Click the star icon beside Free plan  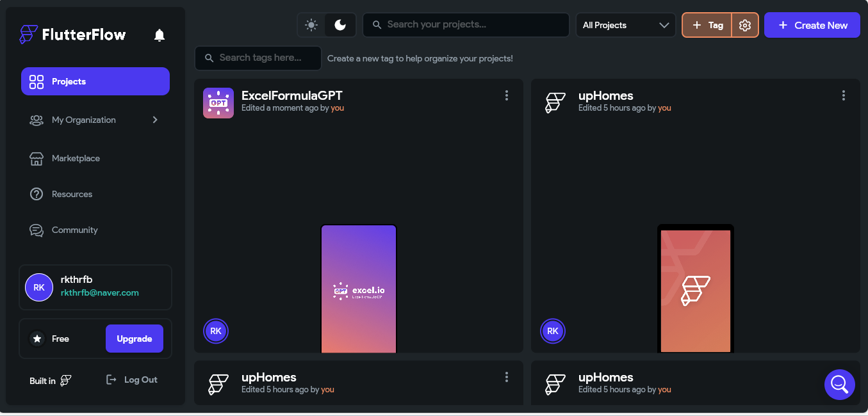[x=38, y=339]
